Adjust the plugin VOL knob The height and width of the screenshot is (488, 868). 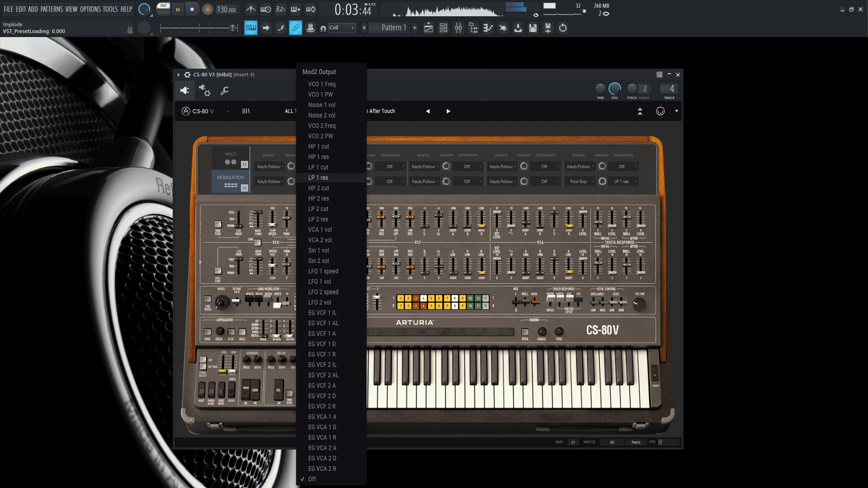click(615, 89)
